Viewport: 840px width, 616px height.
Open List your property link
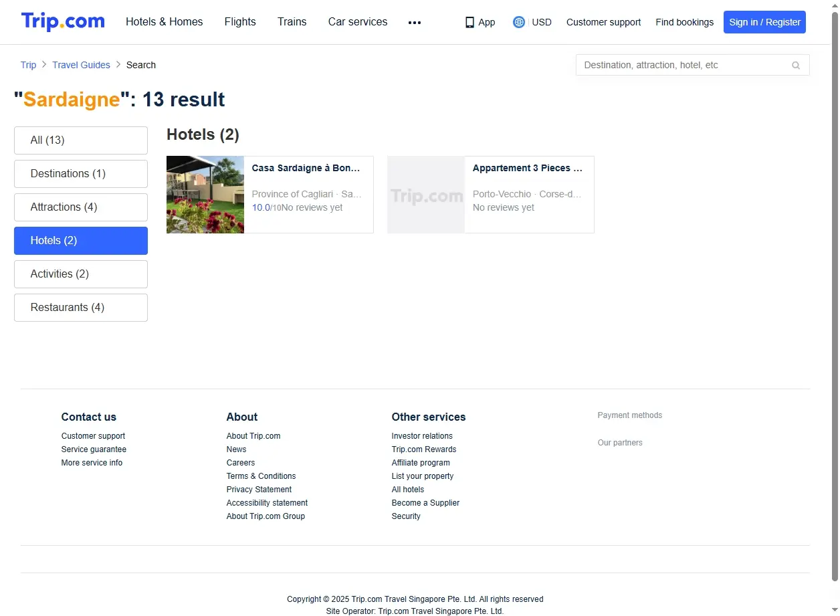(423, 476)
